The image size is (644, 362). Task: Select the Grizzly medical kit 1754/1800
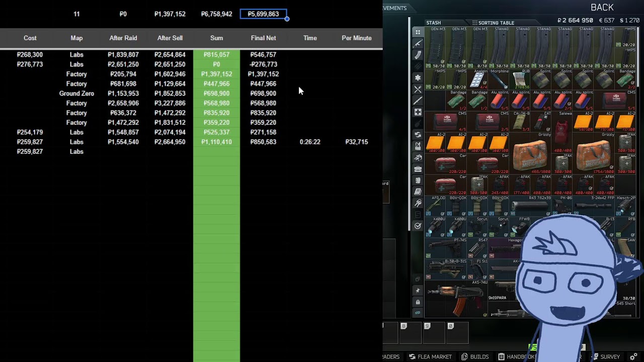(x=594, y=153)
